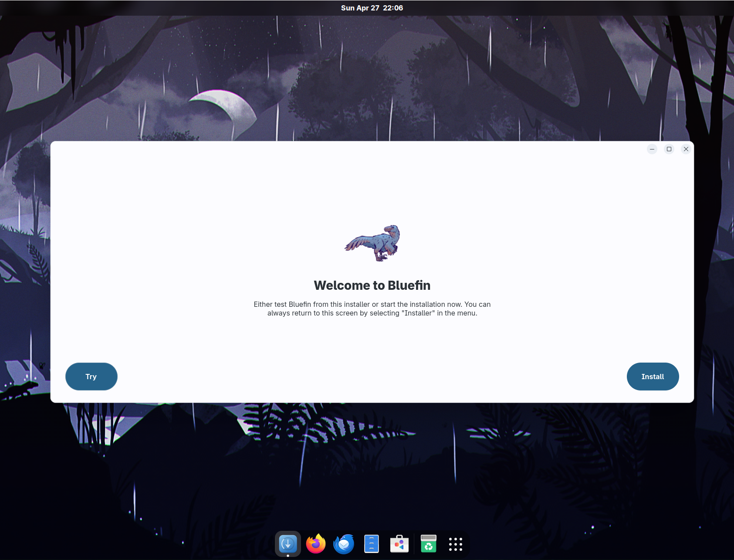Open Thunderbird mail from the dock
This screenshot has height=560, width=734.
pyautogui.click(x=344, y=544)
